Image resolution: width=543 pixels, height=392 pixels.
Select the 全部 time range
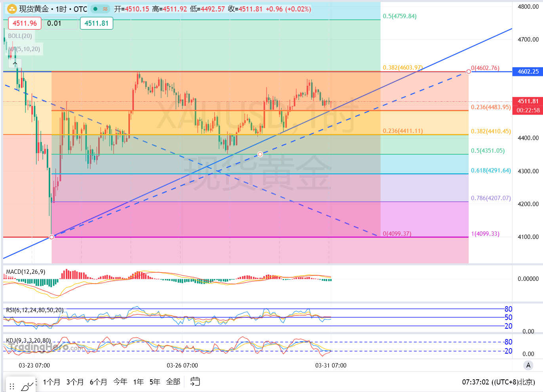tap(173, 382)
